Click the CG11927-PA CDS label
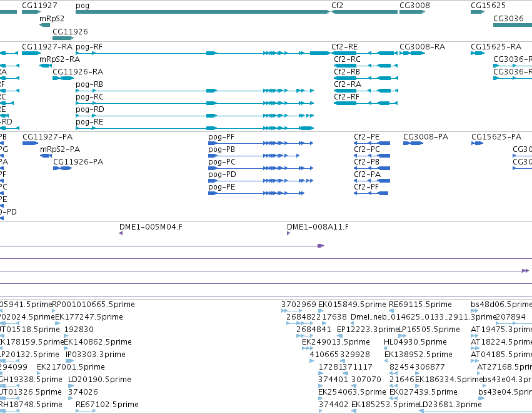532x414 pixels. point(48,137)
